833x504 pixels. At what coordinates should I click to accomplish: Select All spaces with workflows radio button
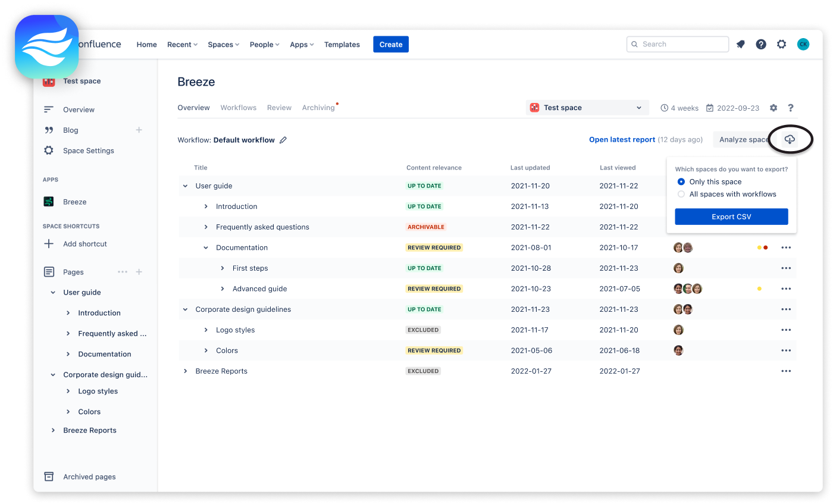[681, 194]
